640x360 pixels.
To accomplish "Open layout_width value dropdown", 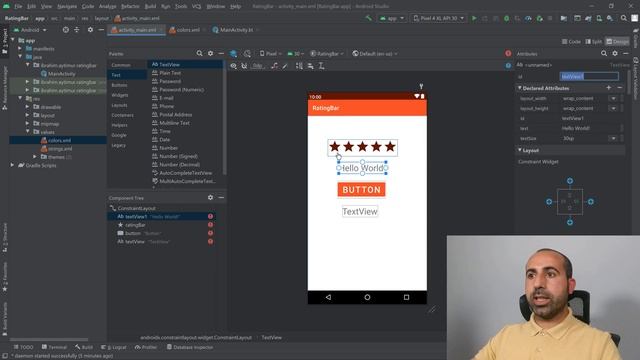I will tap(613, 98).
